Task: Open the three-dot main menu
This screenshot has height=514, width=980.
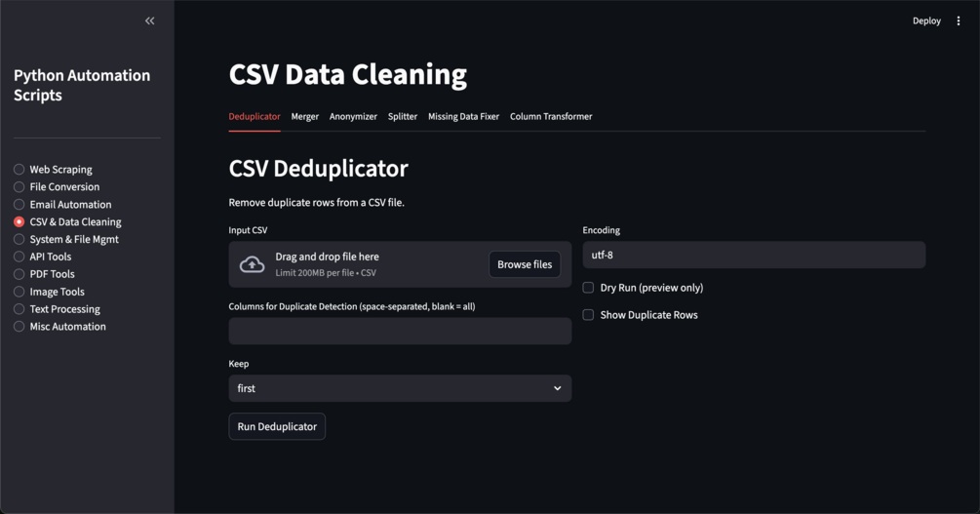Action: [959, 21]
